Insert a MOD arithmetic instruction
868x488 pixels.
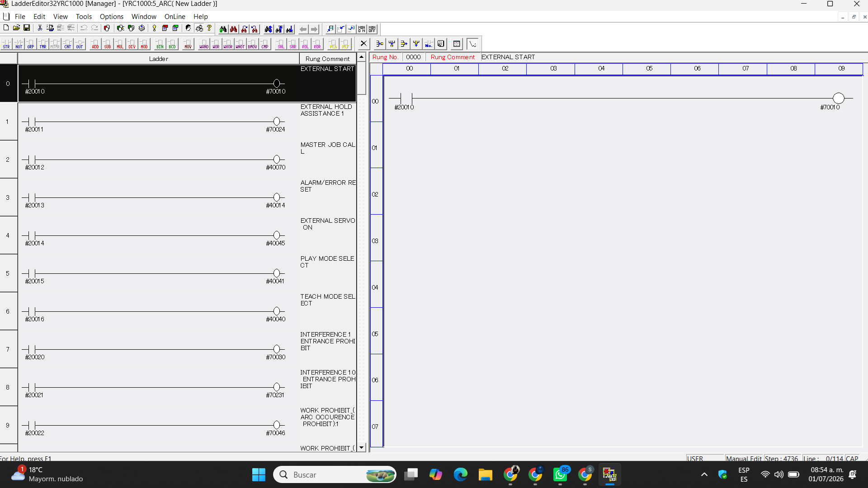144,44
